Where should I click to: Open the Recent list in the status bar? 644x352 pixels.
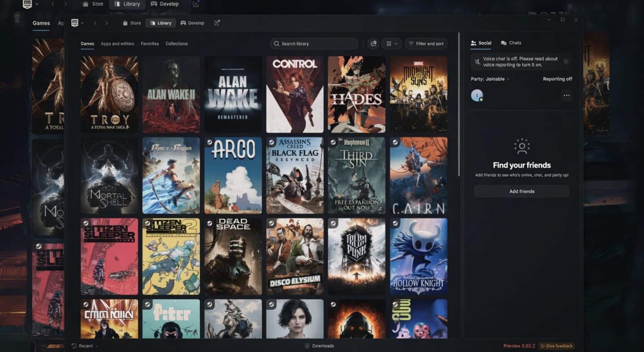[x=84, y=346]
